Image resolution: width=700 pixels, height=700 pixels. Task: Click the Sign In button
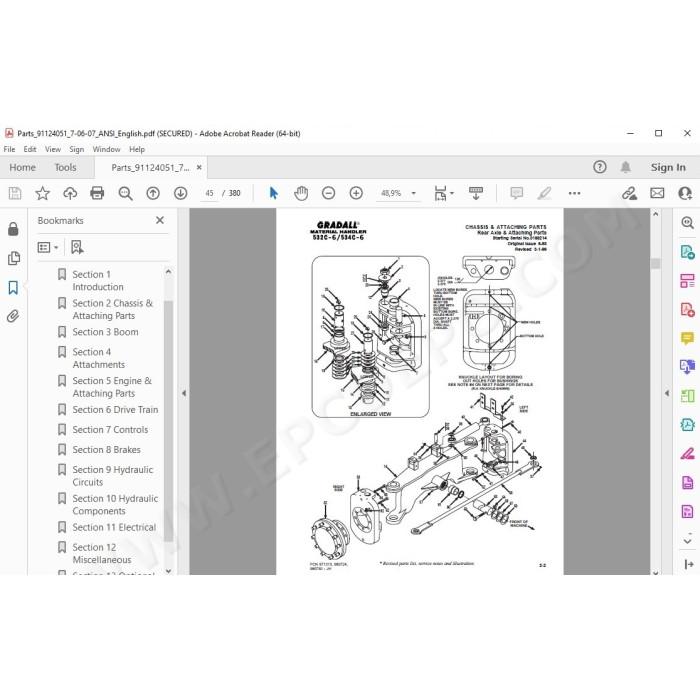point(668,167)
